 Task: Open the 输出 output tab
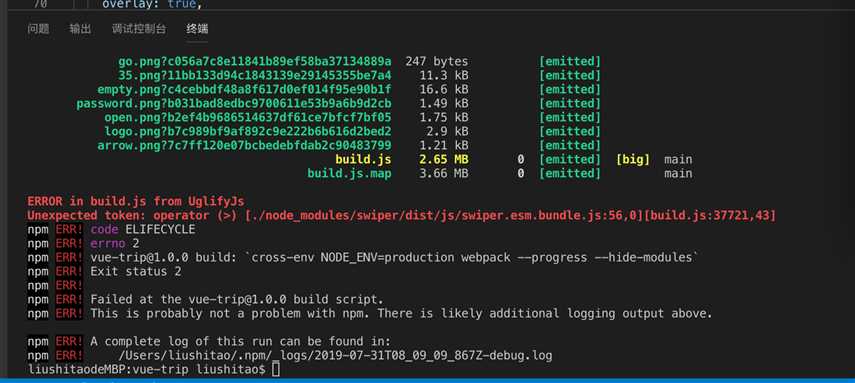(x=80, y=29)
